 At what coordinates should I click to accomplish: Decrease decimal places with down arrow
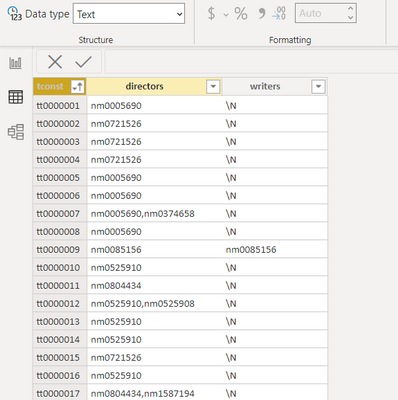click(350, 18)
